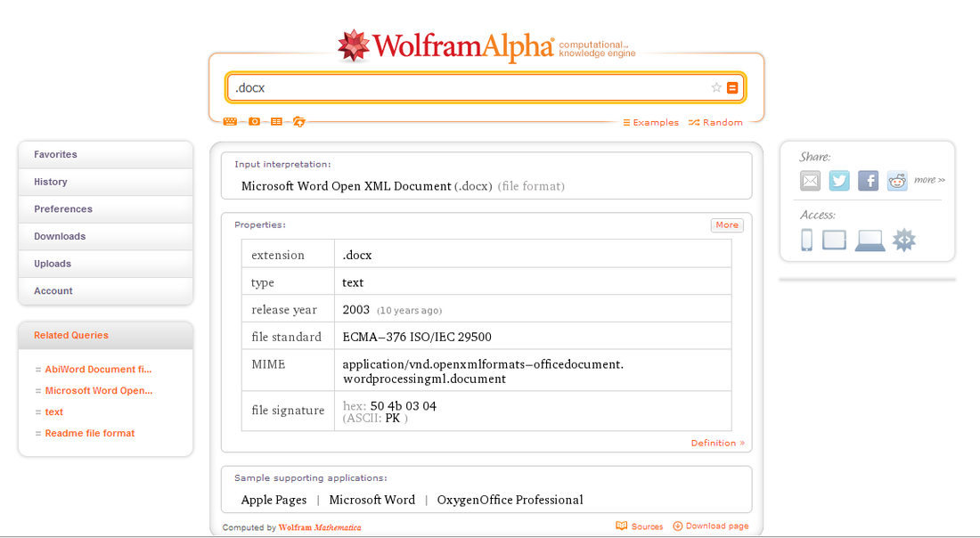The width and height of the screenshot is (980, 538).
Task: Open the data input table icon
Action: tap(276, 122)
